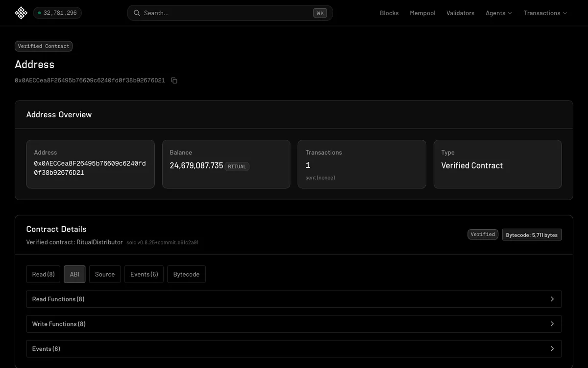Click the search magnifier icon
This screenshot has height=368, width=588.
137,13
